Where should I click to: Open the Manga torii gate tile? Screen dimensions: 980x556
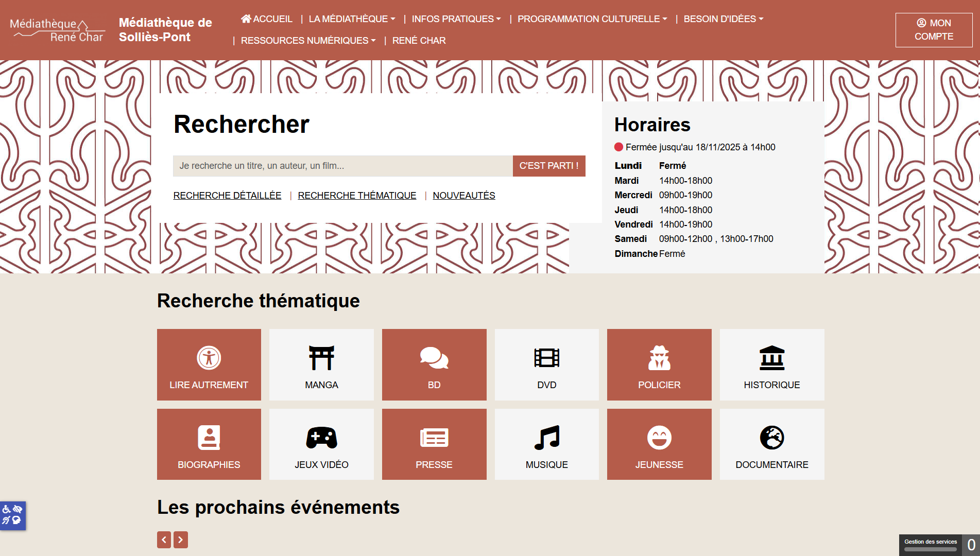tap(321, 364)
